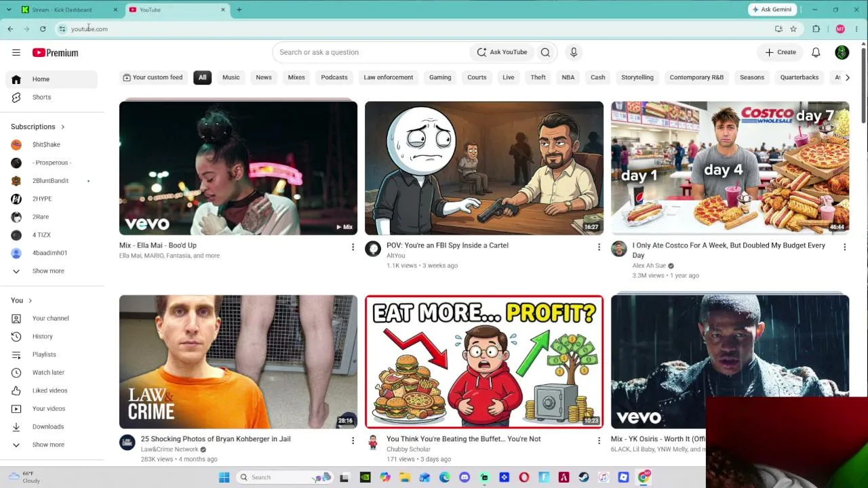Screen dimensions: 868x488
Task: Click the YouTube search input field
Action: (x=372, y=52)
